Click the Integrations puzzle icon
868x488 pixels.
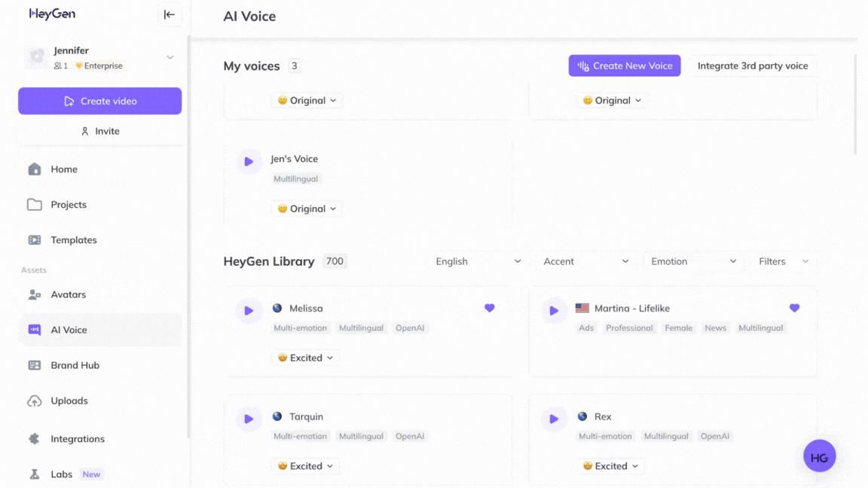(35, 439)
